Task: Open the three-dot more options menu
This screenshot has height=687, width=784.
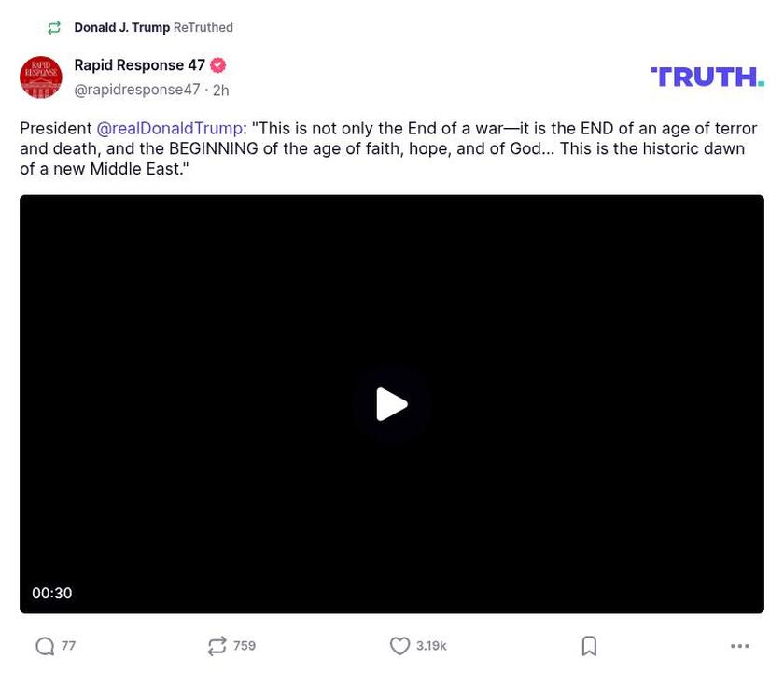Action: [739, 646]
